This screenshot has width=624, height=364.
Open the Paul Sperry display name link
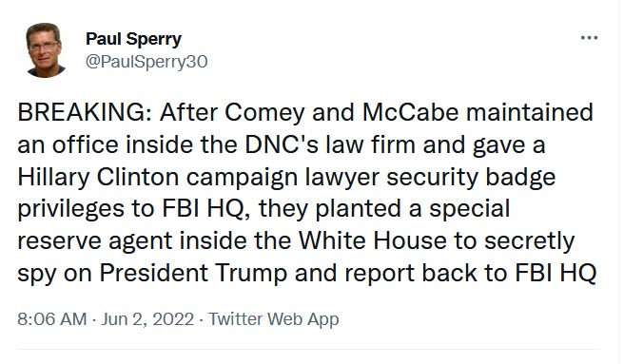133,39
